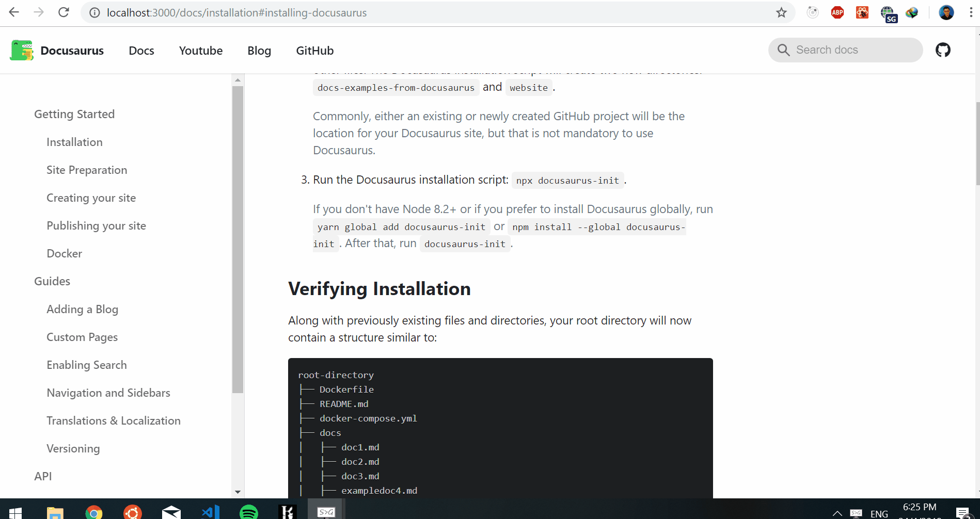Click docker-compose.yml in the code block
The height and width of the screenshot is (519, 980).
pos(368,418)
